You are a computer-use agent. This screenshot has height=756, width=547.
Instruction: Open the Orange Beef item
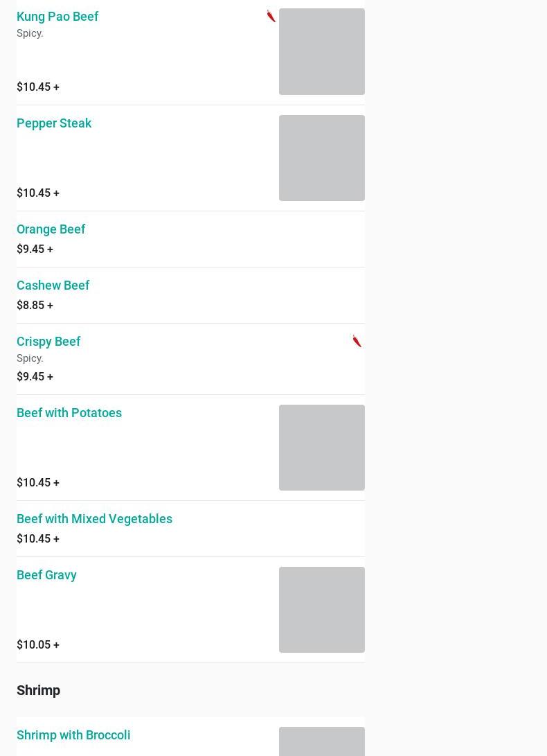click(x=51, y=229)
